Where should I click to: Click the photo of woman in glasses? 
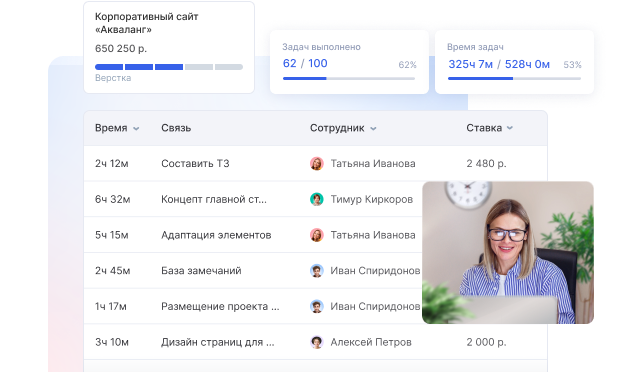508,253
